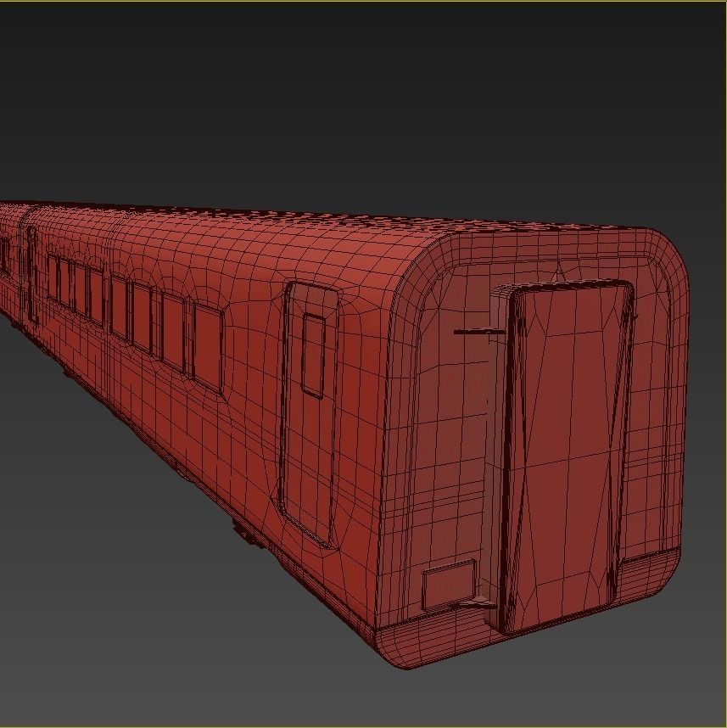Image resolution: width=727 pixels, height=728 pixels.
Task: Pick the small window inside the side door
Action: point(314,356)
